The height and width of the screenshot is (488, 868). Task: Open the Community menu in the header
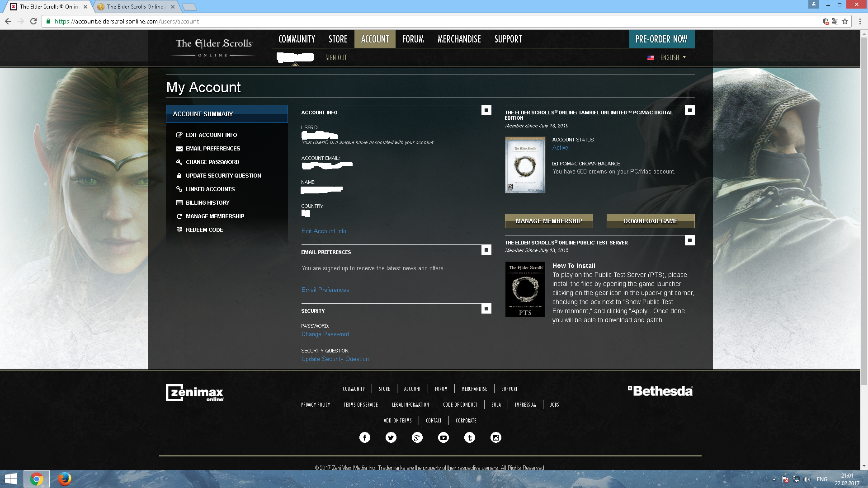(x=297, y=39)
